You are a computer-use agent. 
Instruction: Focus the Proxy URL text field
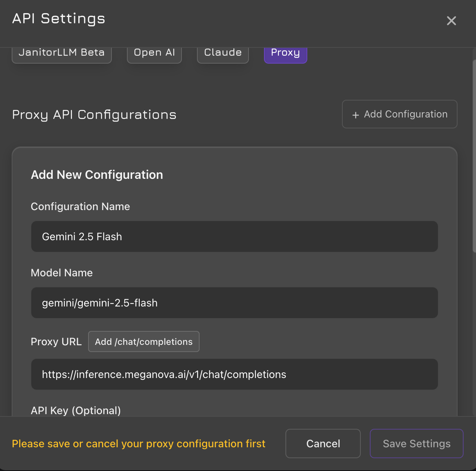[234, 374]
